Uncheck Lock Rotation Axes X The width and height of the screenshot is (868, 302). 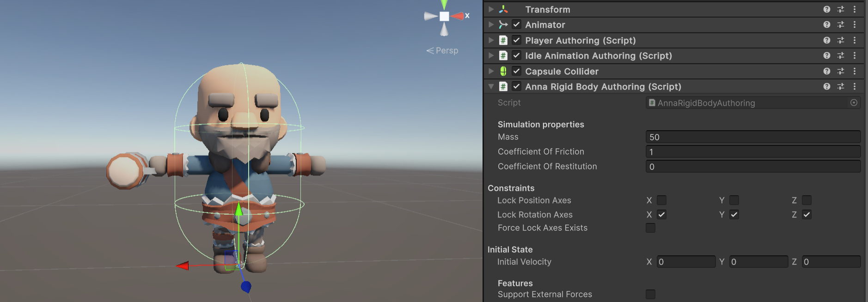point(661,214)
